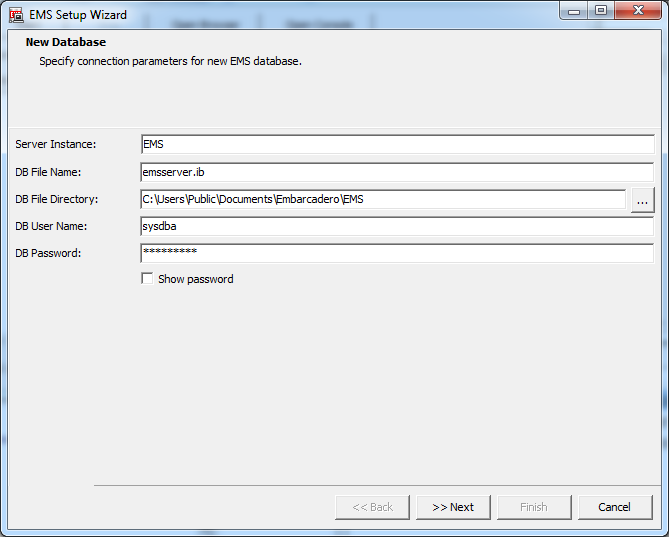Viewport: 669px width, 537px height.
Task: Click the DB File Directory path field
Action: click(x=383, y=199)
